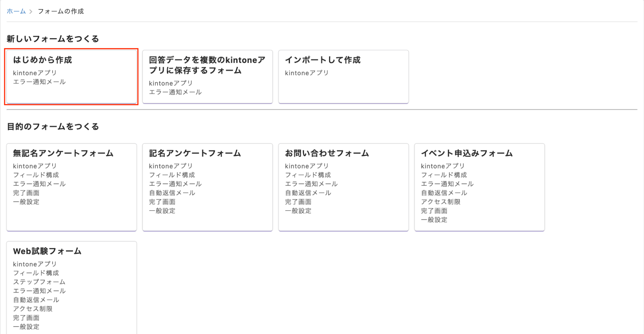Screen dimensions: 644x334
Task: Choose the インポートして作成 card
Action: click(343, 77)
